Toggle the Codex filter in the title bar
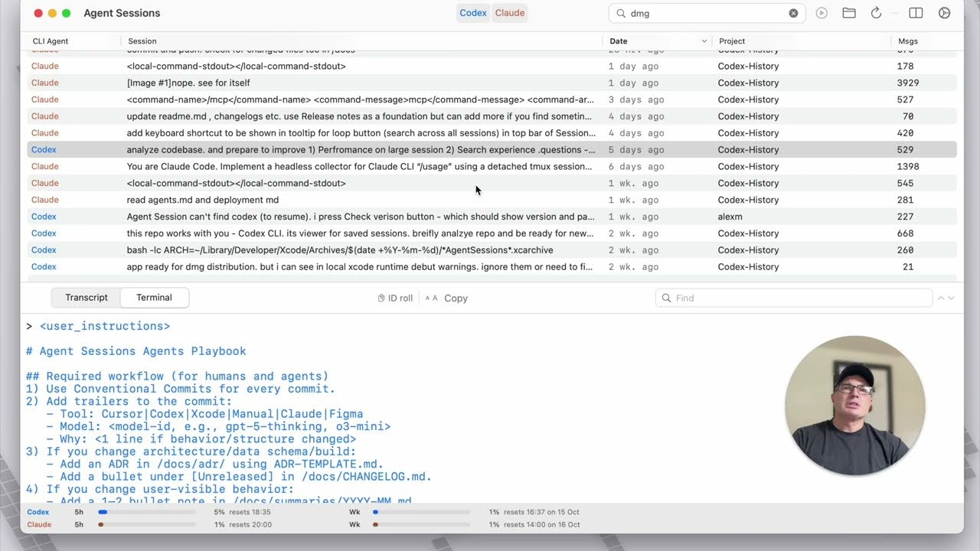This screenshot has width=980, height=551. pyautogui.click(x=473, y=13)
